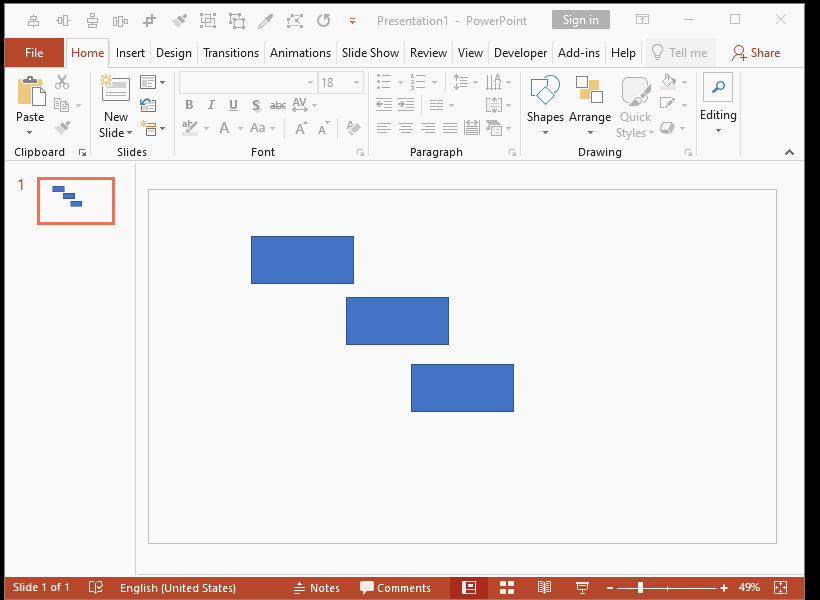
Task: Click the Fit slide to window icon
Action: (780, 587)
